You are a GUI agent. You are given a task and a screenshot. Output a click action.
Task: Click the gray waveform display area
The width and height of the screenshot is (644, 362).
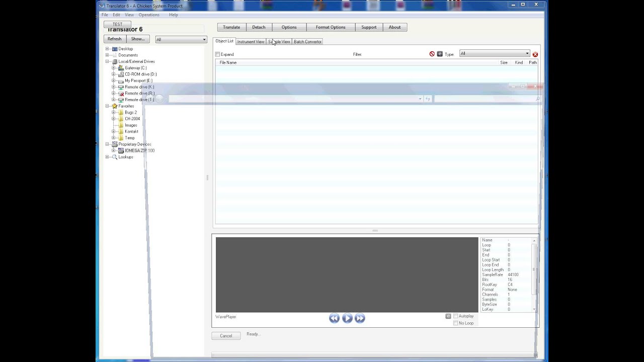pos(347,275)
